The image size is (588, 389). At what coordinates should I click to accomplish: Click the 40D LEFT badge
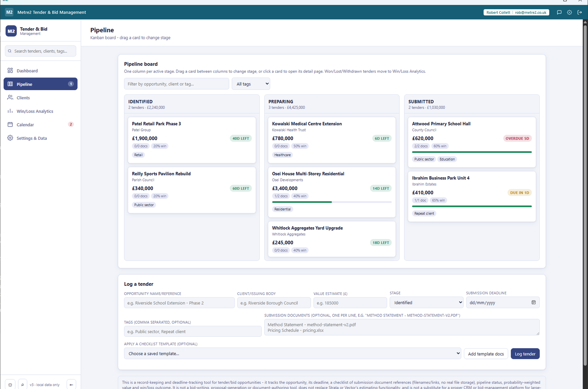(240, 138)
